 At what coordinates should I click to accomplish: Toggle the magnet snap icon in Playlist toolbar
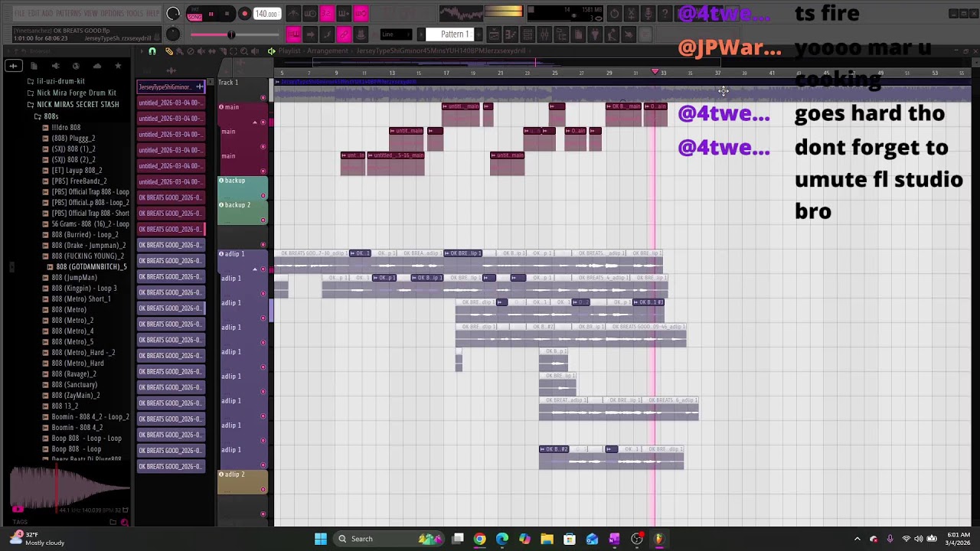[x=152, y=51]
